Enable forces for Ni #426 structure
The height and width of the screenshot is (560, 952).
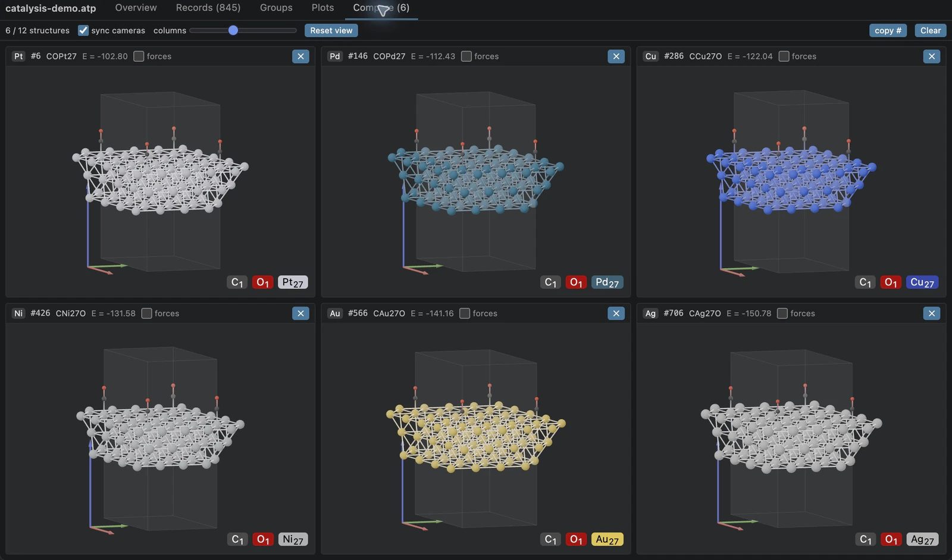pos(146,313)
